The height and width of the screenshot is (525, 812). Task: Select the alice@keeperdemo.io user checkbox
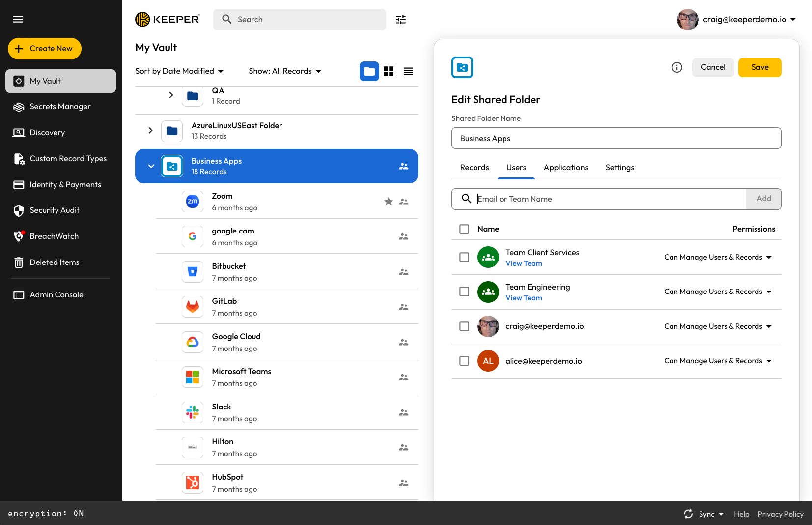tap(464, 361)
